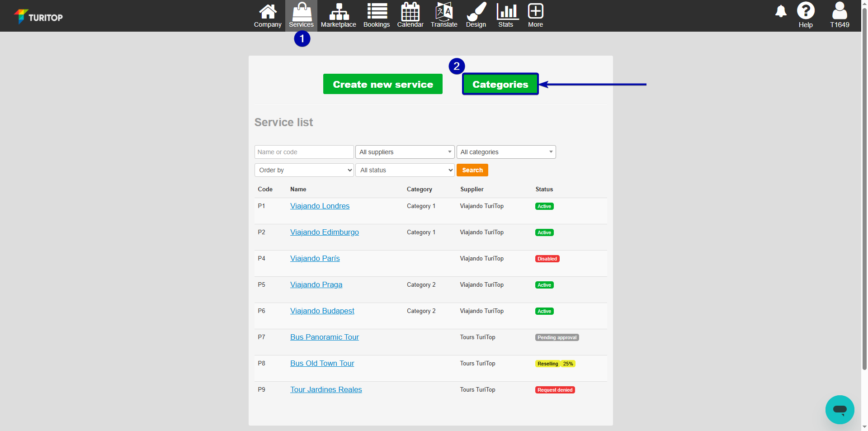Screen dimensions: 868x431
Task: Open the Company section
Action: pyautogui.click(x=268, y=15)
